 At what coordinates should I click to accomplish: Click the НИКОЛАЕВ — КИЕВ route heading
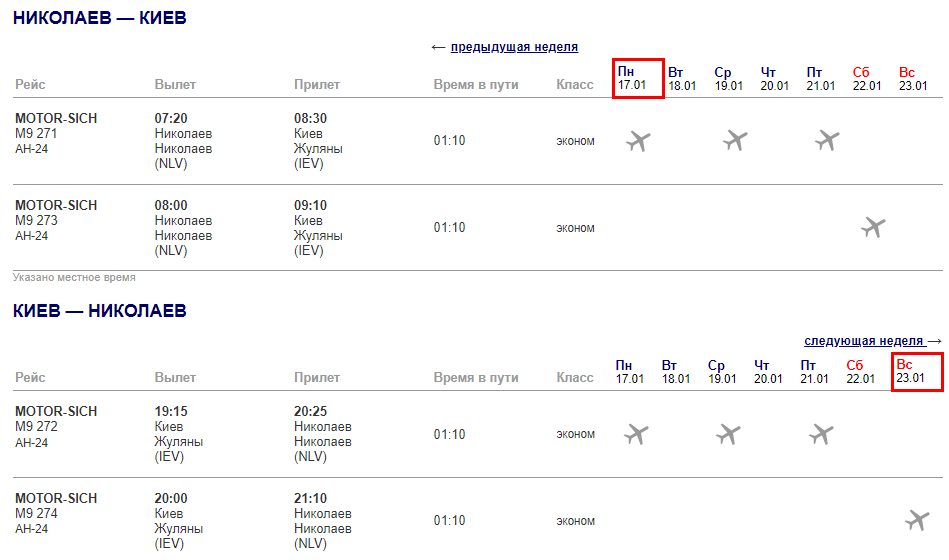(99, 19)
